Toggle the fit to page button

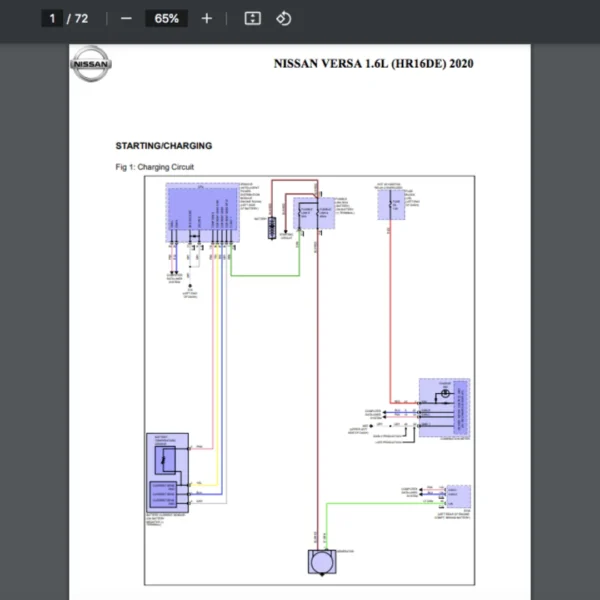click(x=253, y=18)
